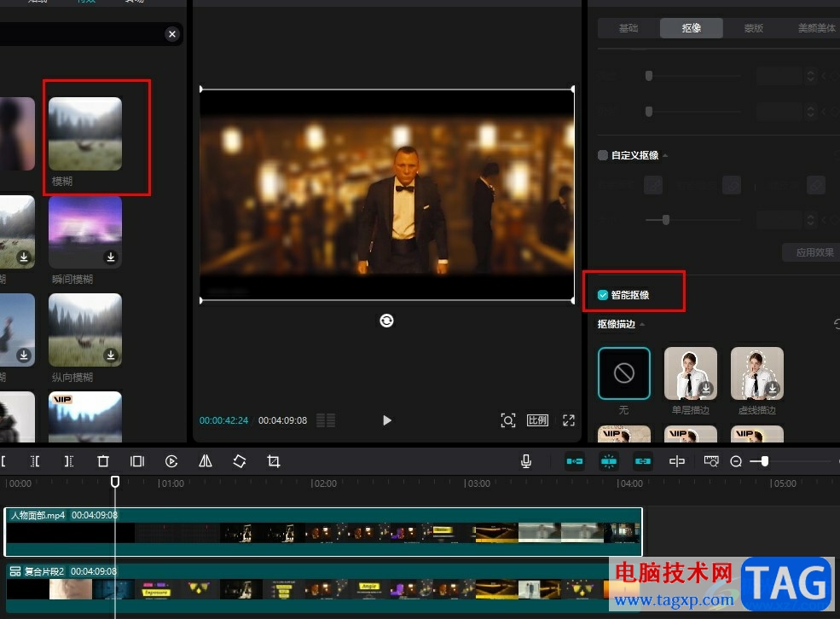
Task: Click the middle eraser icon under 自定义抠像
Action: click(x=732, y=186)
